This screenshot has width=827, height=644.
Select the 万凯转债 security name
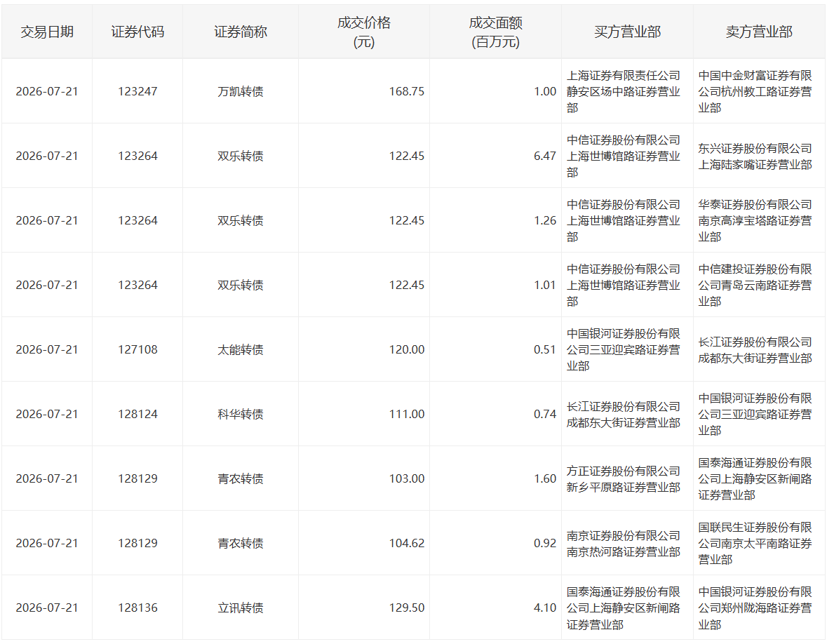(x=241, y=91)
